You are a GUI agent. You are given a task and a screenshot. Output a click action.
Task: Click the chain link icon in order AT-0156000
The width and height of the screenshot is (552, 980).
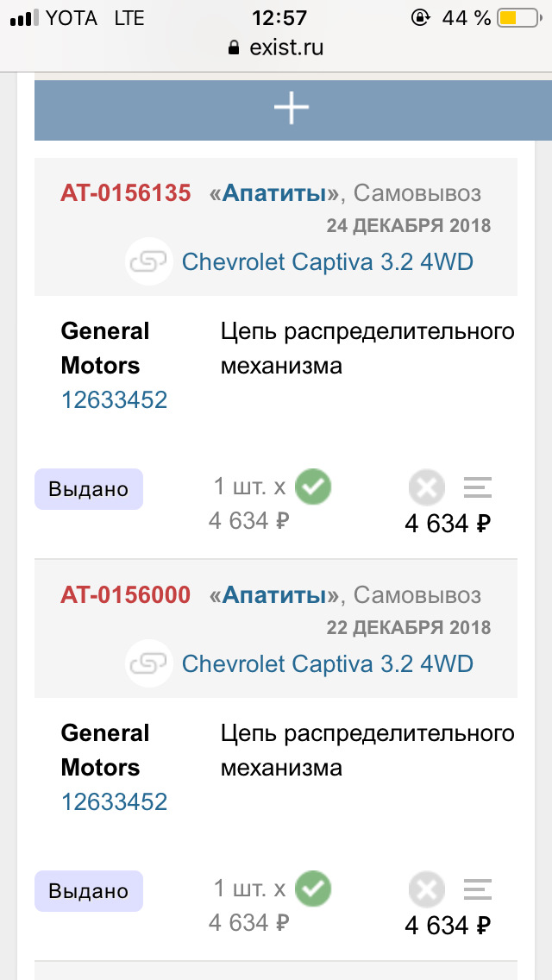[148, 663]
